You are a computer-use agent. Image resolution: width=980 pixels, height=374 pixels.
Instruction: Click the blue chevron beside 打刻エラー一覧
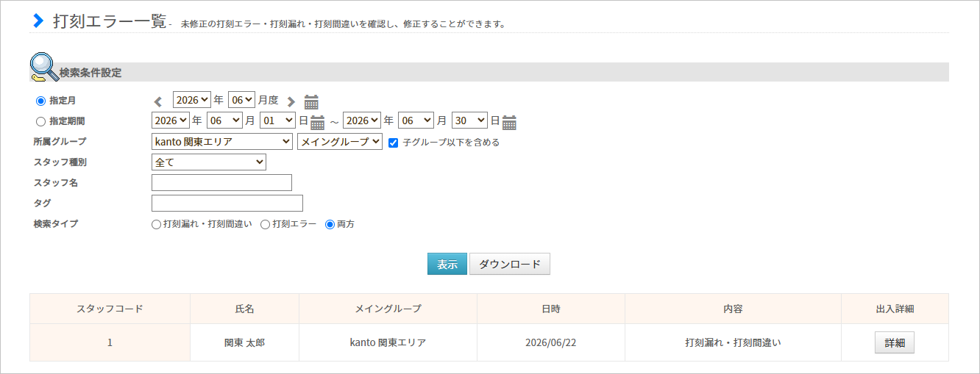pos(39,21)
